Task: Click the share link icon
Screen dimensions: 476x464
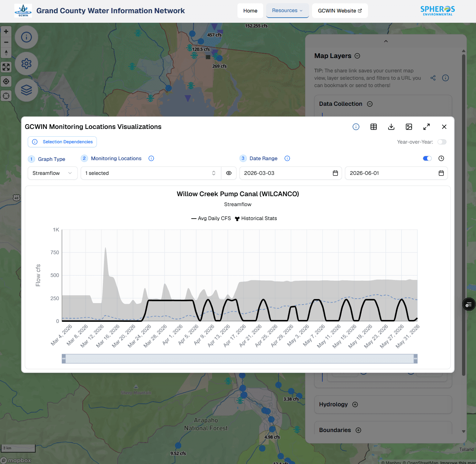Action: pos(433,78)
